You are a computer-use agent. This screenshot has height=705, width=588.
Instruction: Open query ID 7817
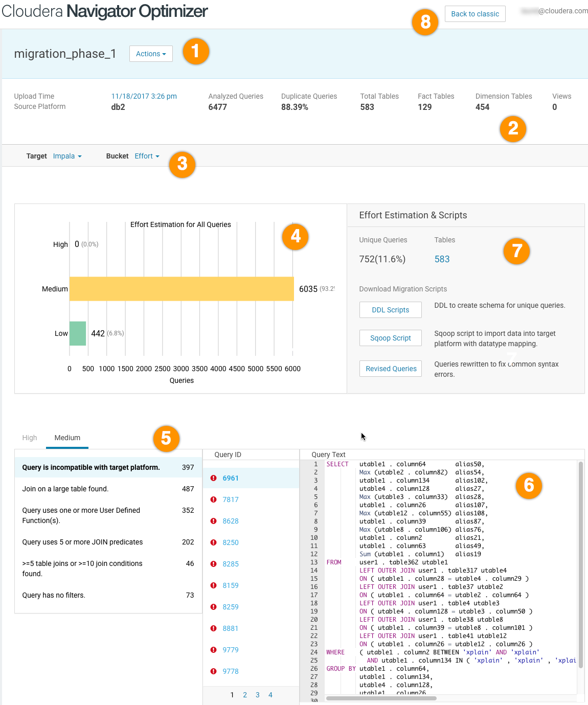click(x=231, y=499)
